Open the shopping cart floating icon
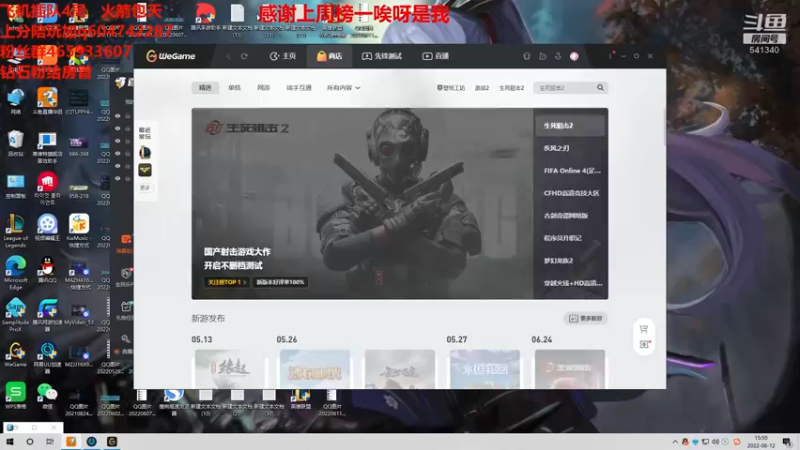 [x=644, y=329]
